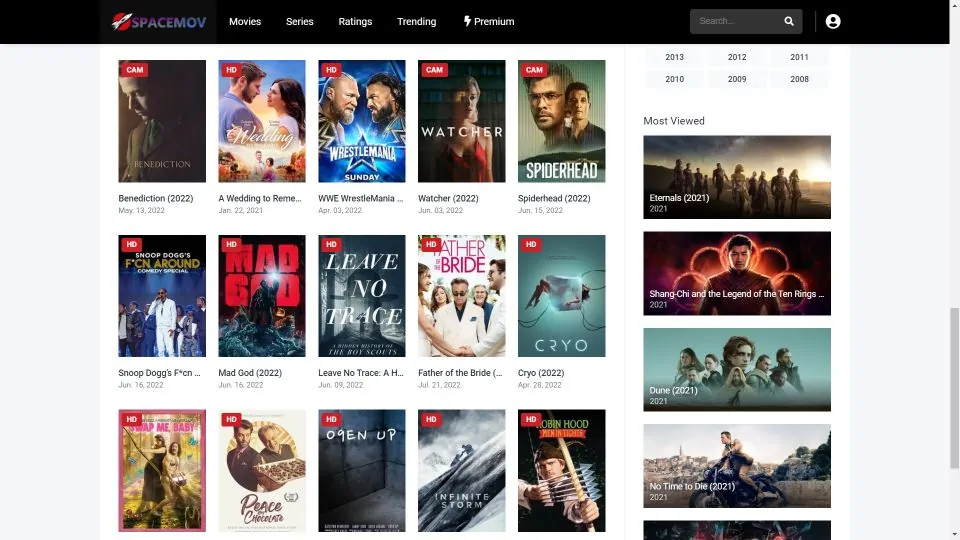
Task: Click the HD badge on Mad God
Action: [x=231, y=244]
